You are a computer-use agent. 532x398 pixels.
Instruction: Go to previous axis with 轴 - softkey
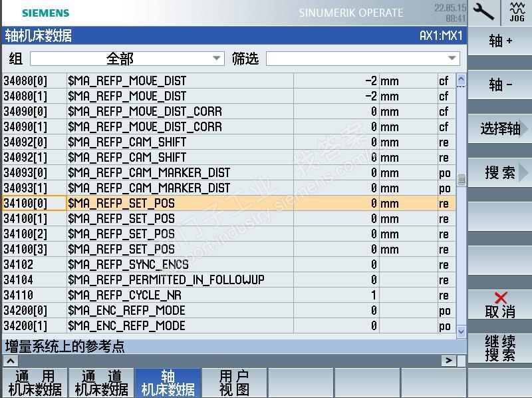tap(500, 85)
